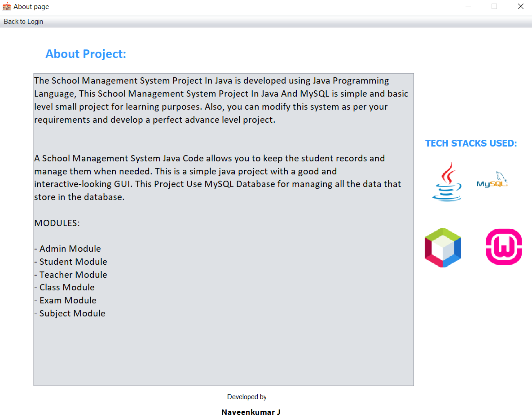Minimize the About page window
The width and height of the screenshot is (532, 418).
coord(468,7)
